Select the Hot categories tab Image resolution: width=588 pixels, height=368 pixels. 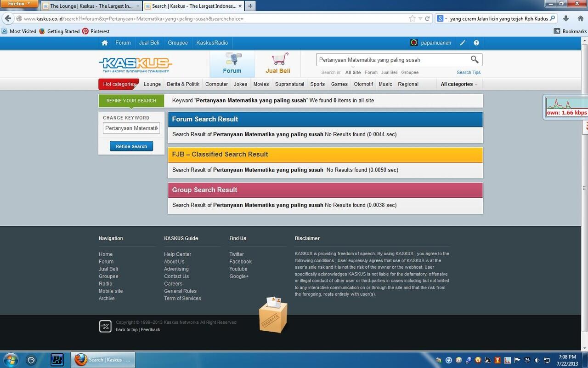[119, 84]
